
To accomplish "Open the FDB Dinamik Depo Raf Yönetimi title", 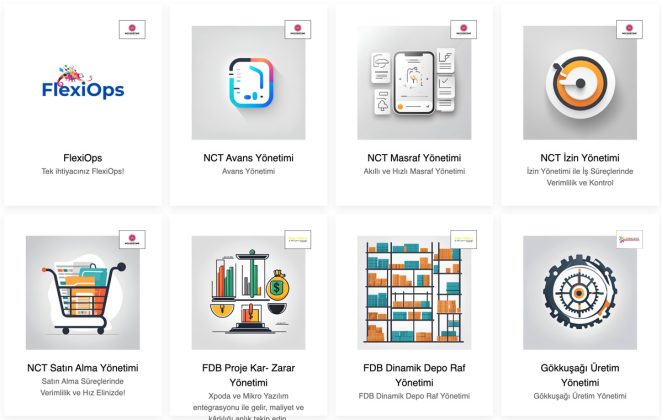I will click(x=414, y=375).
